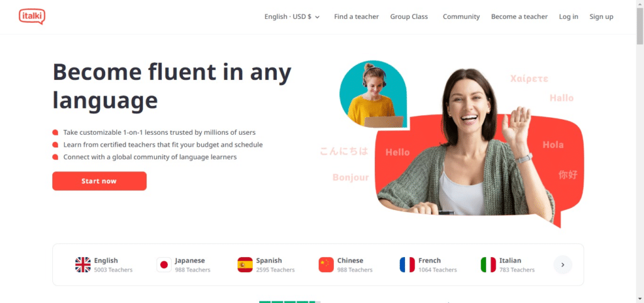Select the French flag icon
The width and height of the screenshot is (644, 303).
point(408,265)
